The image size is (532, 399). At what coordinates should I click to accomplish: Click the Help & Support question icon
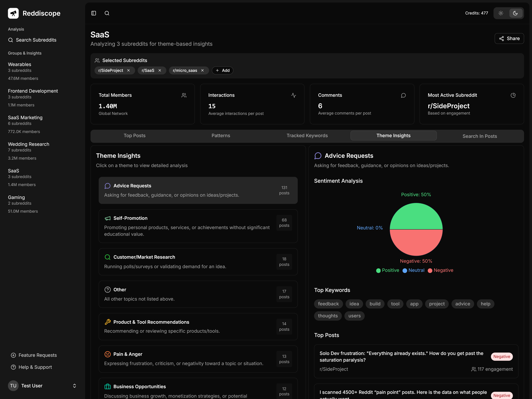(x=13, y=367)
